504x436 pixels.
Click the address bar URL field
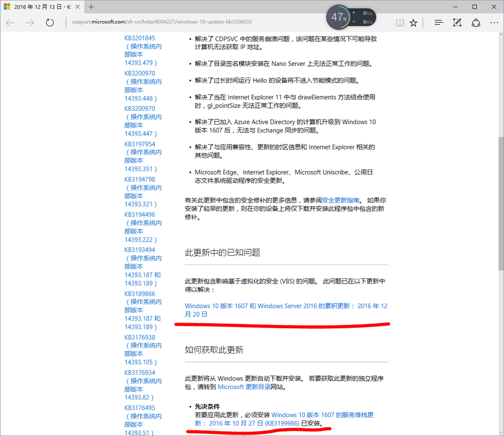[162, 22]
